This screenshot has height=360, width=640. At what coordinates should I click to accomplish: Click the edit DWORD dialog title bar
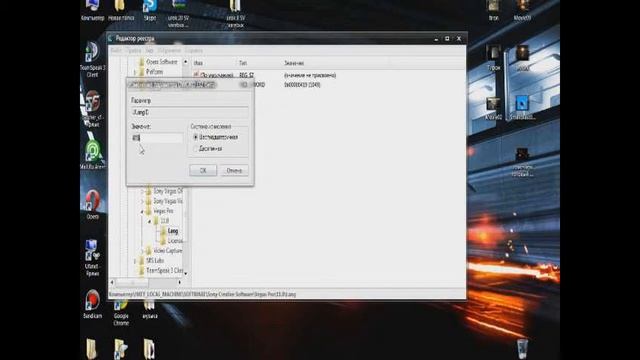pyautogui.click(x=189, y=84)
